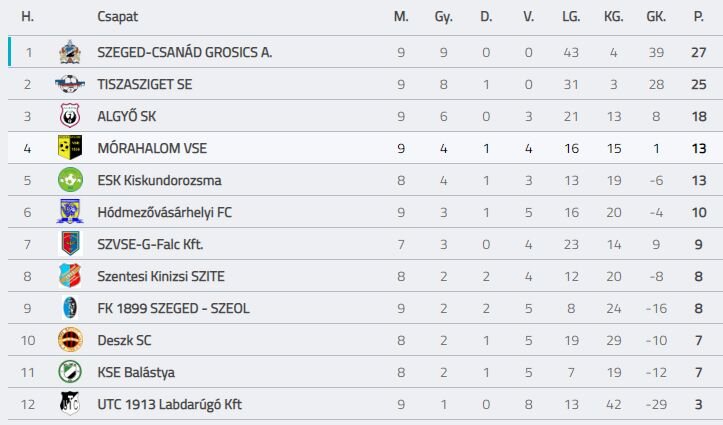
Task: Click the SZEGED-CSANÁD GROSICS A. team crest
Action: coord(69,52)
